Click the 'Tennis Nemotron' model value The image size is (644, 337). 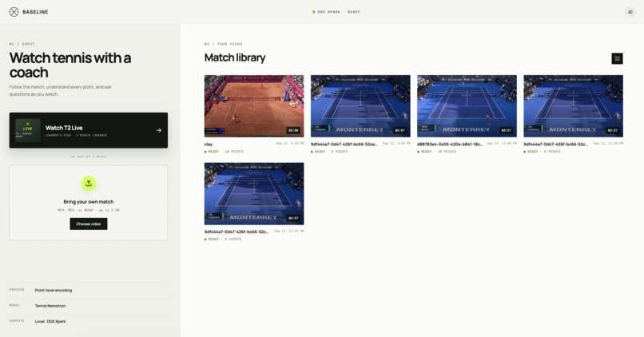[50, 306]
